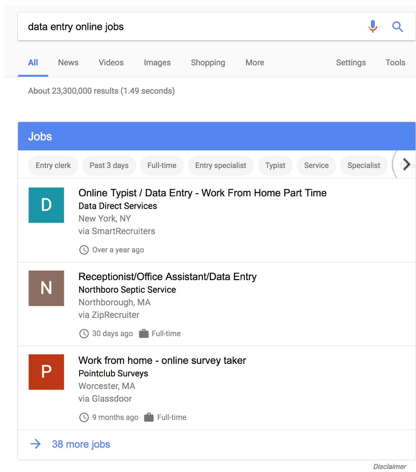
Task: Click 'Northborough, MA' location text
Action: pos(114,302)
